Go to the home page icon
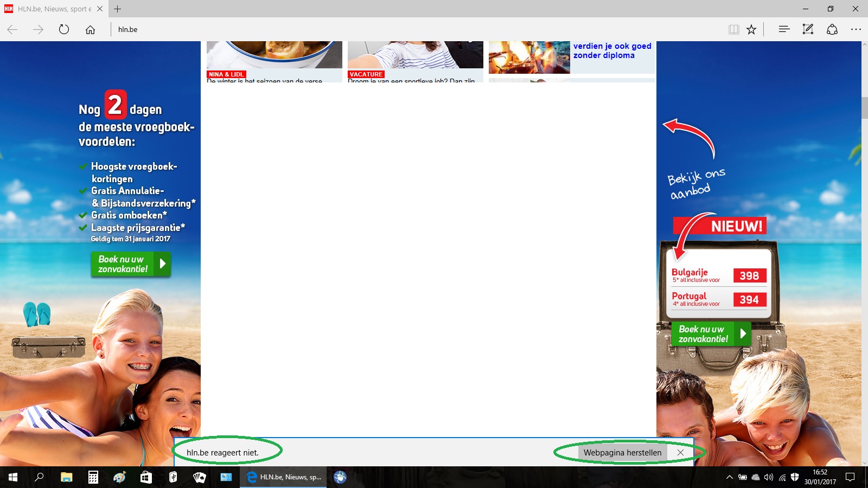Screen dimensions: 868x488 click(x=90, y=29)
